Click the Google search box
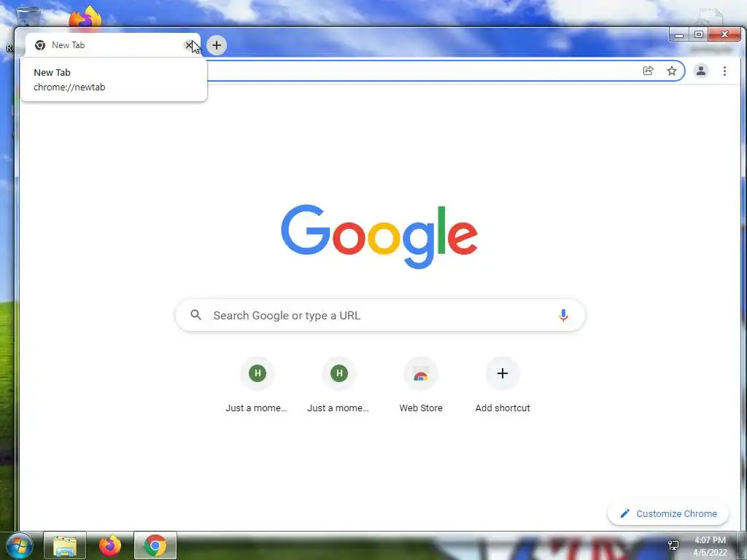This screenshot has height=560, width=747. click(380, 315)
